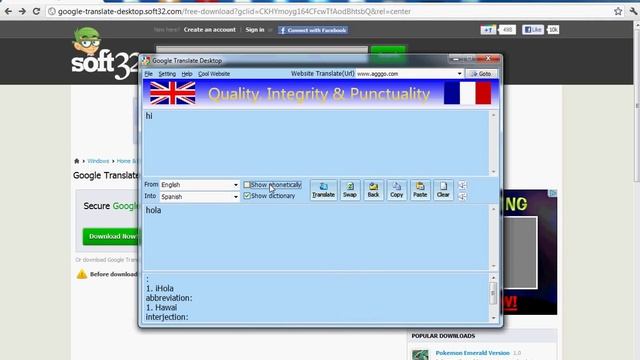The height and width of the screenshot is (360, 640).
Task: Click the Pokemon Emerald Version thumbnail
Action: tap(420, 355)
